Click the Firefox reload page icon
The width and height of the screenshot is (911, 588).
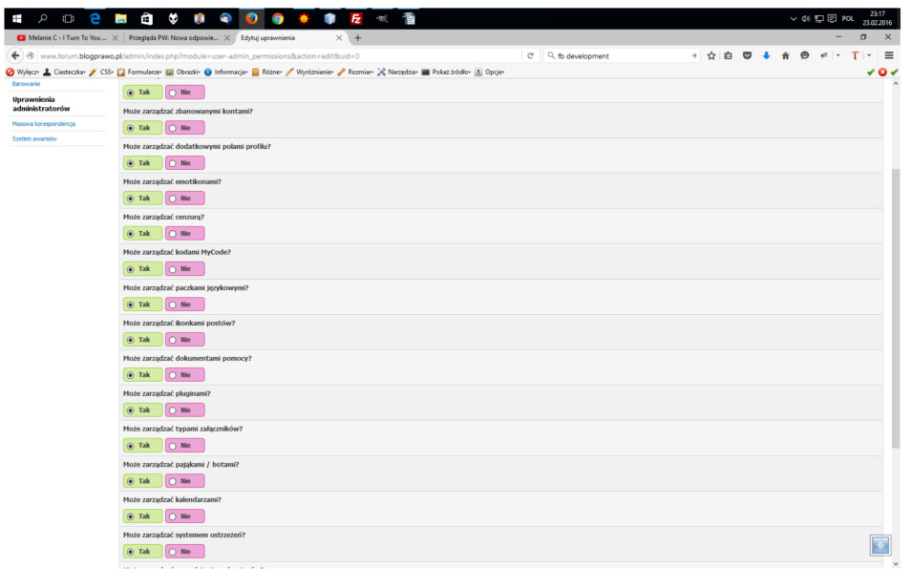coord(530,55)
